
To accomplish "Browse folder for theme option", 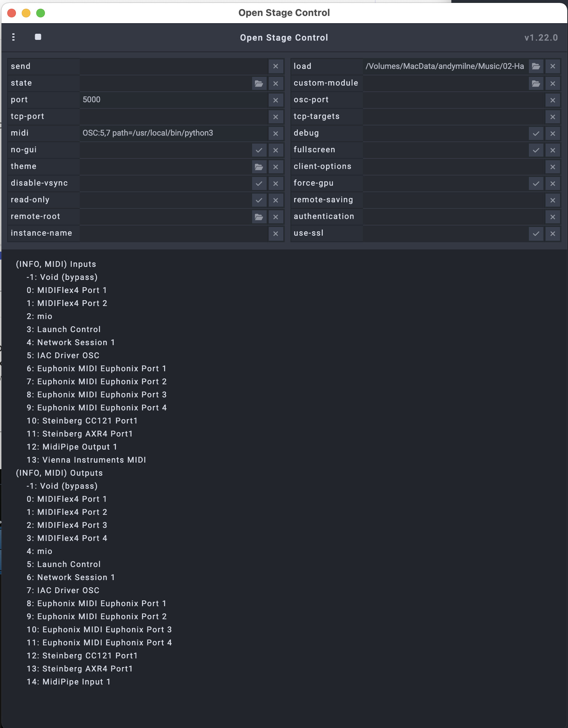I will pos(259,167).
